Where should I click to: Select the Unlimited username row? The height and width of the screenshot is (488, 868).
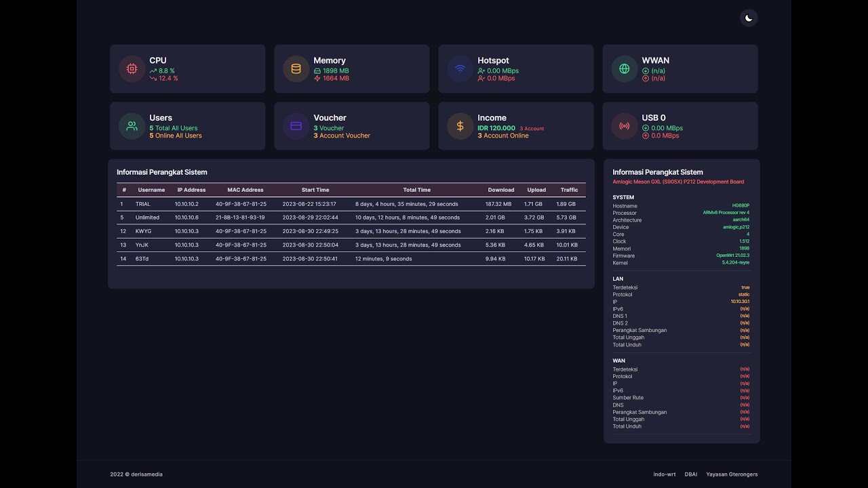point(351,218)
